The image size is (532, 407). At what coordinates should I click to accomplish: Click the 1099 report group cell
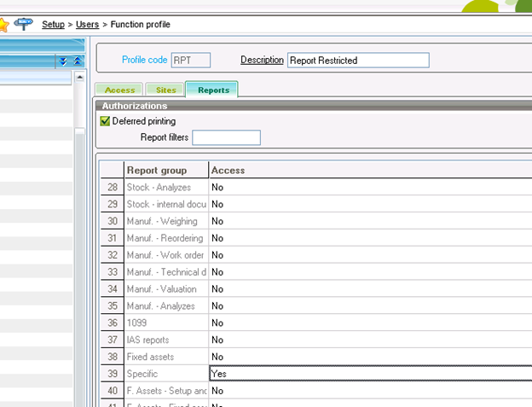pos(166,323)
